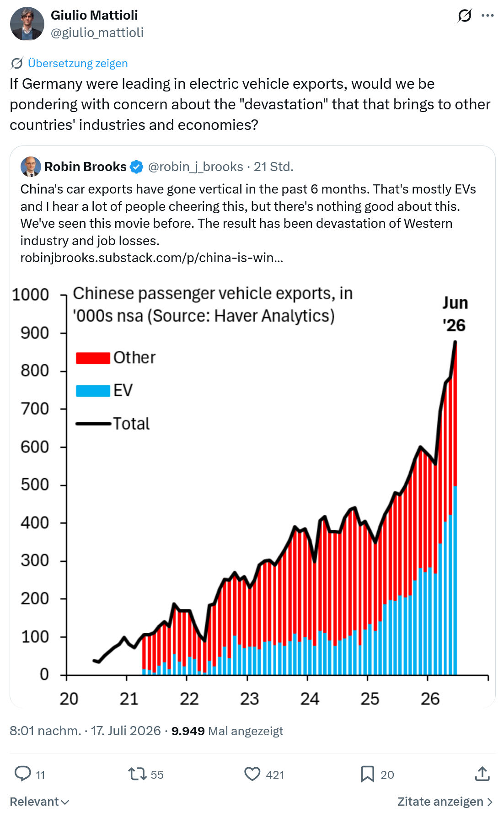Image resolution: width=504 pixels, height=813 pixels.
Task: Click the red Other legend swatch
Action: (93, 358)
